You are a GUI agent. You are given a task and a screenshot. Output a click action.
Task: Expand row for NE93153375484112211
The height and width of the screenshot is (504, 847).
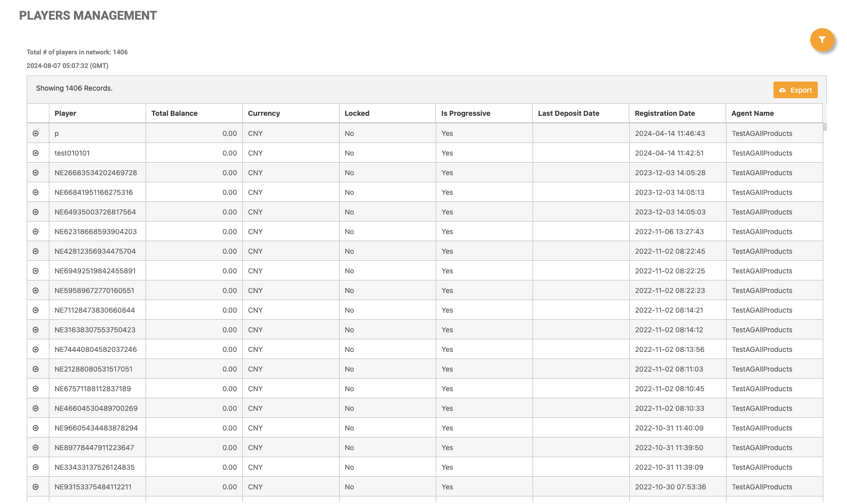(36, 487)
